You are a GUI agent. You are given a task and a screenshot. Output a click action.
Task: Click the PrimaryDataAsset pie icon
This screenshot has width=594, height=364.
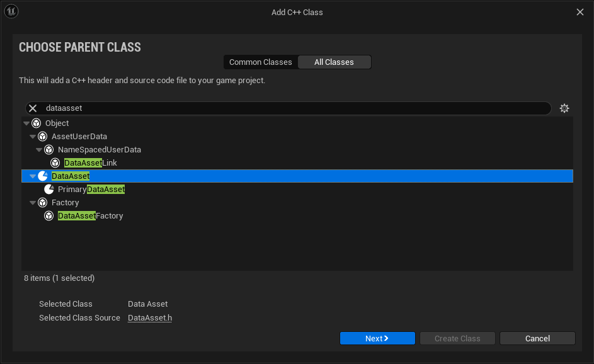(x=49, y=189)
